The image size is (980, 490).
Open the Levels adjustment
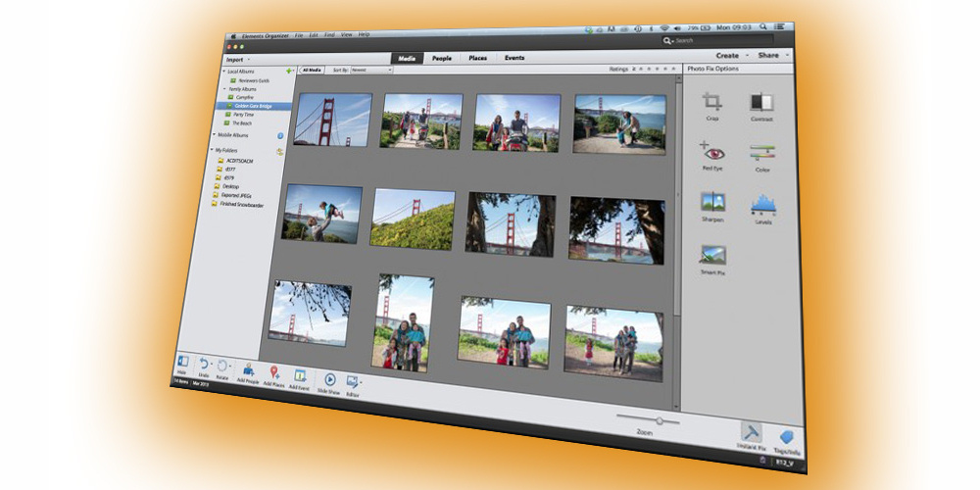pos(763,205)
